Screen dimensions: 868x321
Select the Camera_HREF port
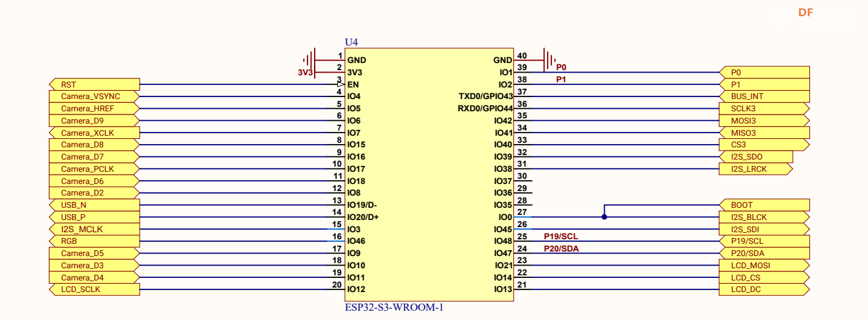click(x=95, y=109)
